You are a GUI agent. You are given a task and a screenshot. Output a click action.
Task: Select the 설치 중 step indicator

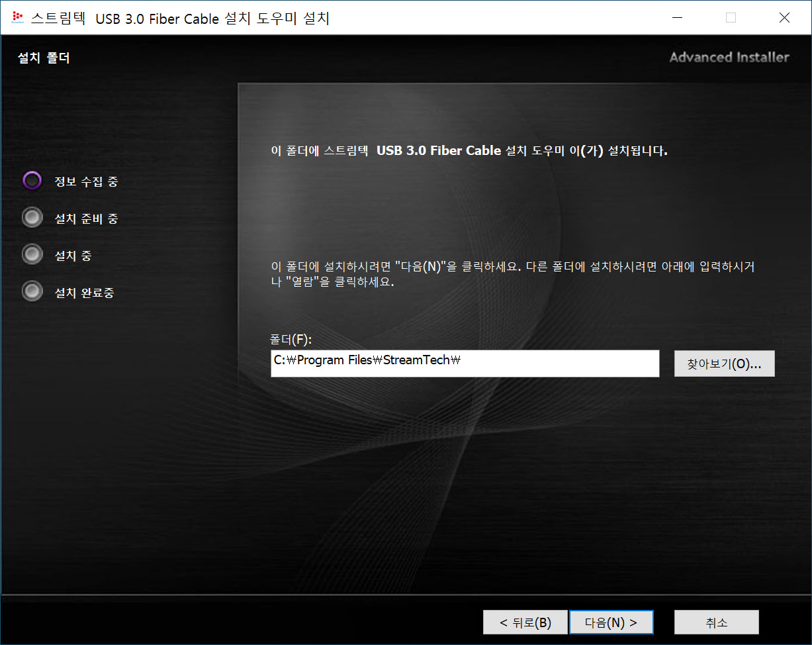[x=32, y=254]
